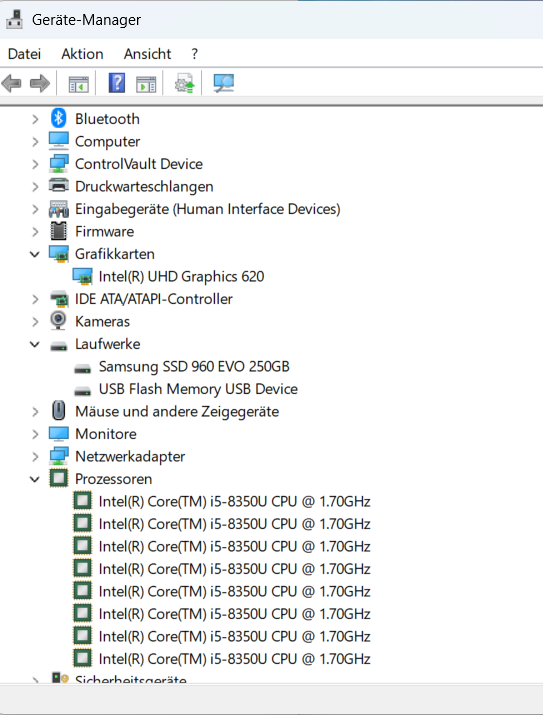Viewport: 543px width, 715px height.
Task: Select the second i5-8350U processor entry
Action: click(234, 524)
